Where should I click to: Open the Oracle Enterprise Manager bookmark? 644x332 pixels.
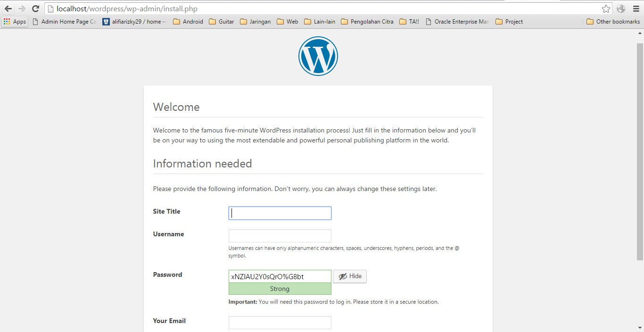(x=457, y=22)
